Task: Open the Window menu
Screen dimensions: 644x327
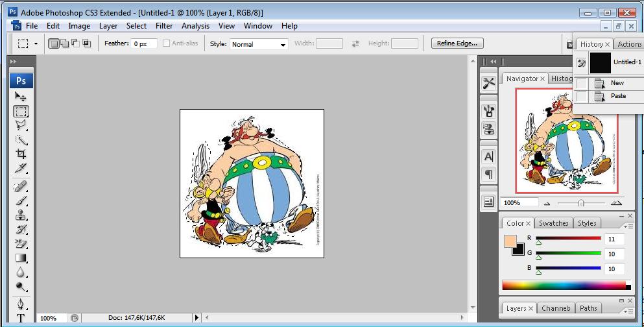Action: (258, 25)
